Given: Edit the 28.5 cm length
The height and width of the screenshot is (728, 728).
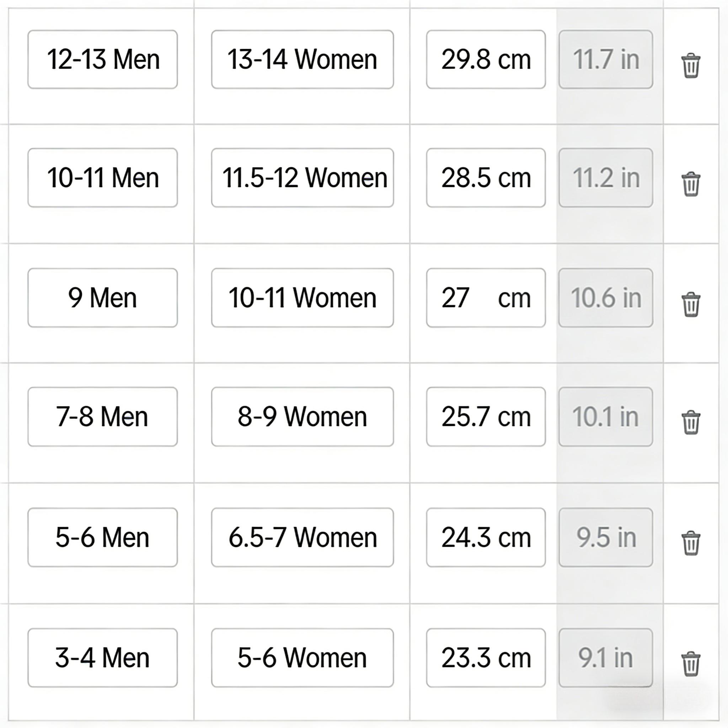Looking at the screenshot, I should [485, 178].
